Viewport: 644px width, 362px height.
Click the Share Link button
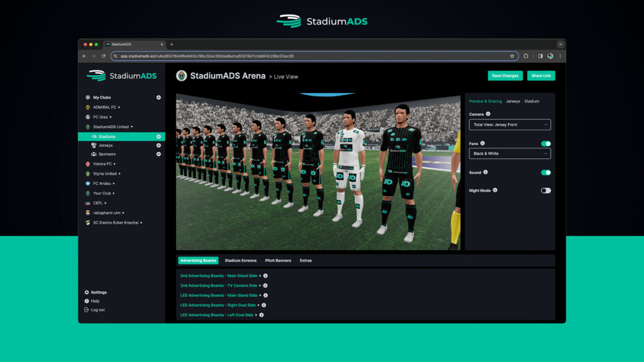541,75
